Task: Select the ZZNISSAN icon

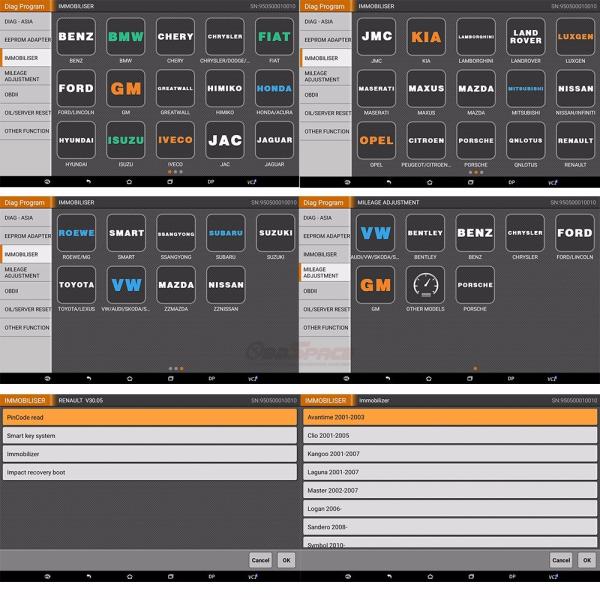Action: point(226,285)
